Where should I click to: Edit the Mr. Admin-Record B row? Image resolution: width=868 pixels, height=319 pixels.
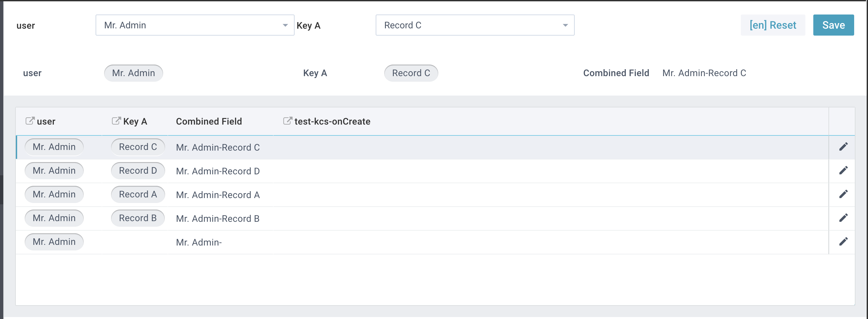pyautogui.click(x=843, y=217)
